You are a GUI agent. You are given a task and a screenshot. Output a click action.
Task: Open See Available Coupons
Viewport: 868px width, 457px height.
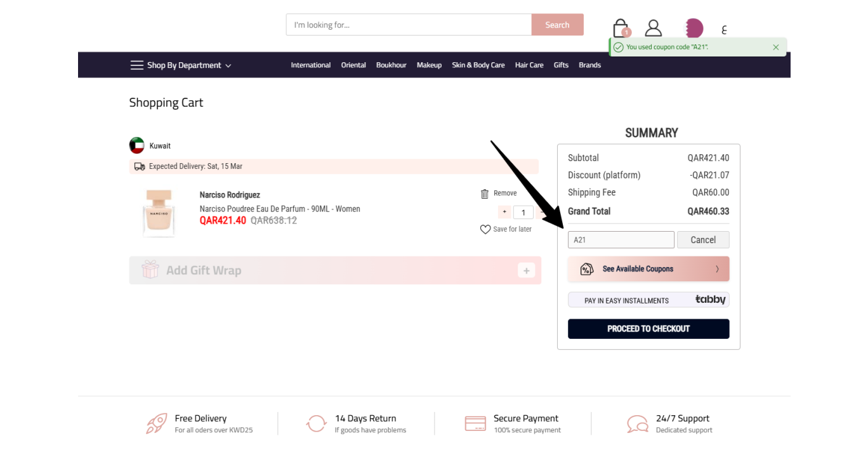[x=648, y=269]
